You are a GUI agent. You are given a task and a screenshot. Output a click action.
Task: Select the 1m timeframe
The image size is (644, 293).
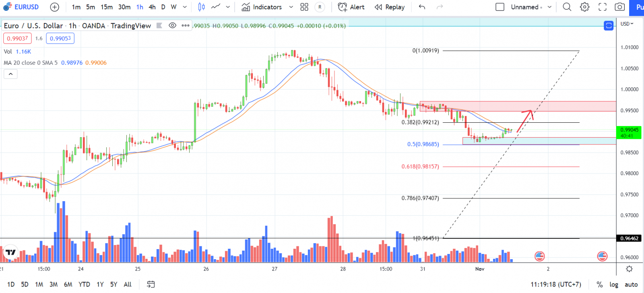pos(76,7)
